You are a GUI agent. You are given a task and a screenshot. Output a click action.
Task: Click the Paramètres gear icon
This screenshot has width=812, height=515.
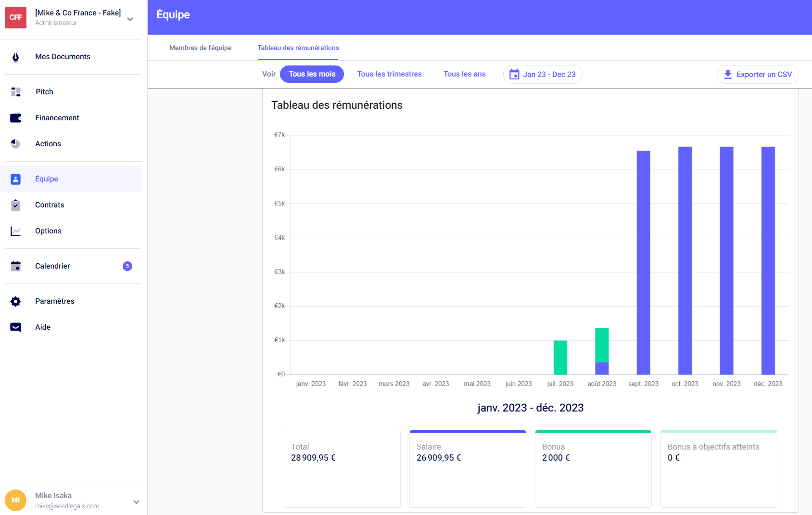click(15, 301)
